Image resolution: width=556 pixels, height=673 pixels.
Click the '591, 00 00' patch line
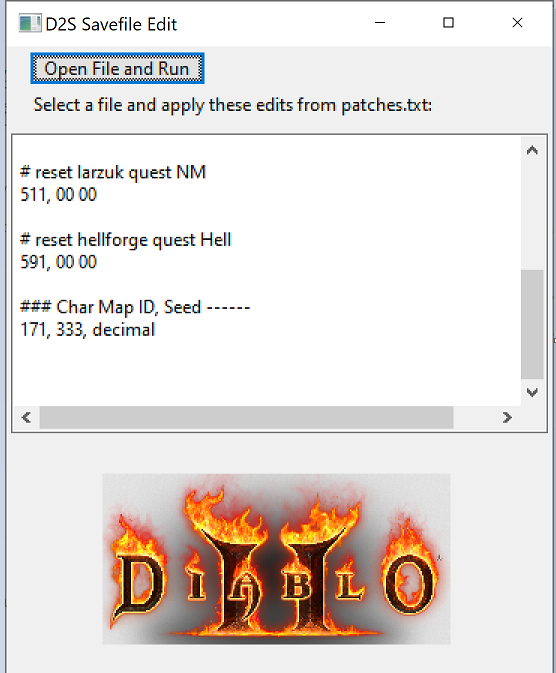(59, 262)
